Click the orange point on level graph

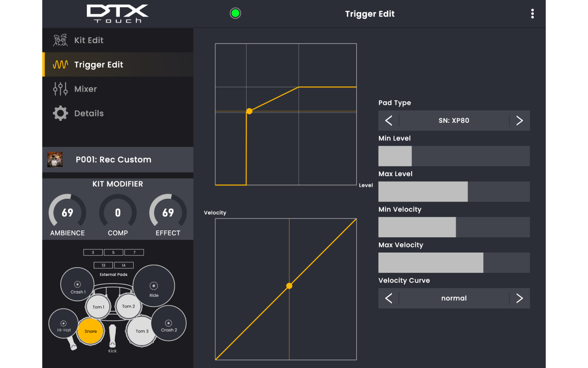[x=249, y=111]
